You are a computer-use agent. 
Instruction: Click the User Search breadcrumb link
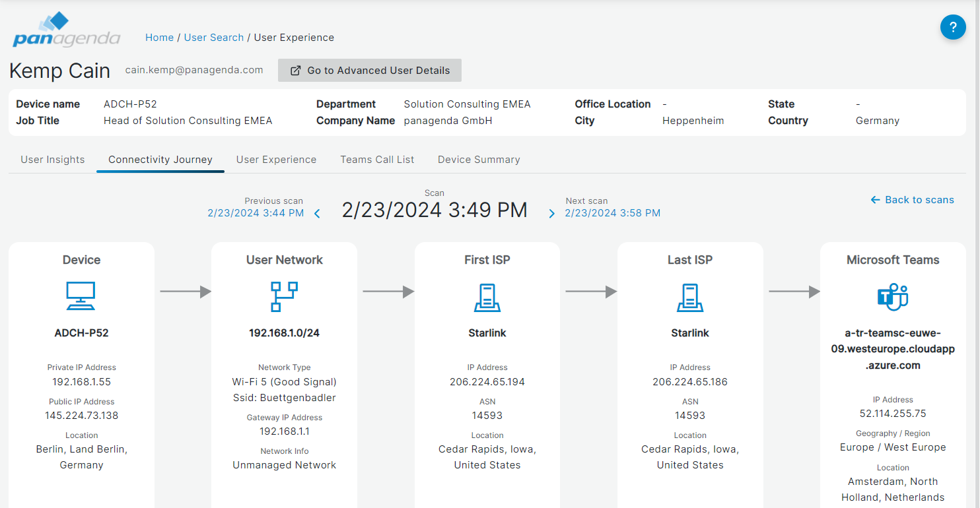(x=214, y=38)
